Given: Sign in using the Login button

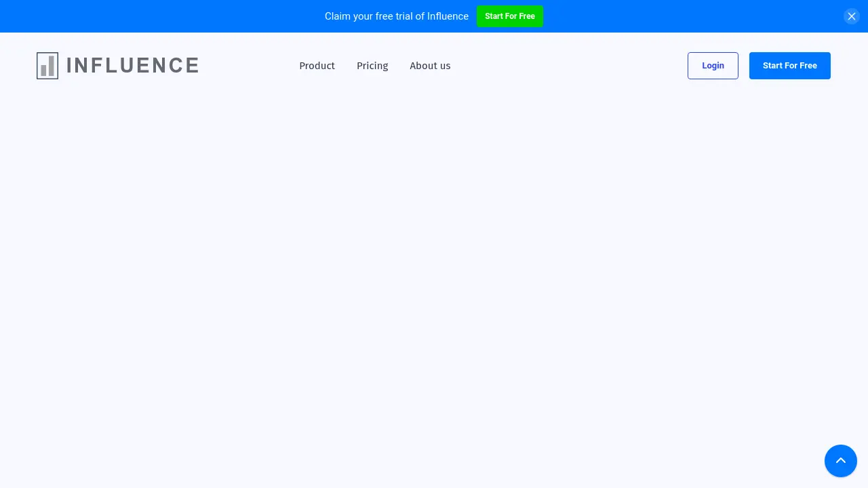Looking at the screenshot, I should pyautogui.click(x=712, y=66).
